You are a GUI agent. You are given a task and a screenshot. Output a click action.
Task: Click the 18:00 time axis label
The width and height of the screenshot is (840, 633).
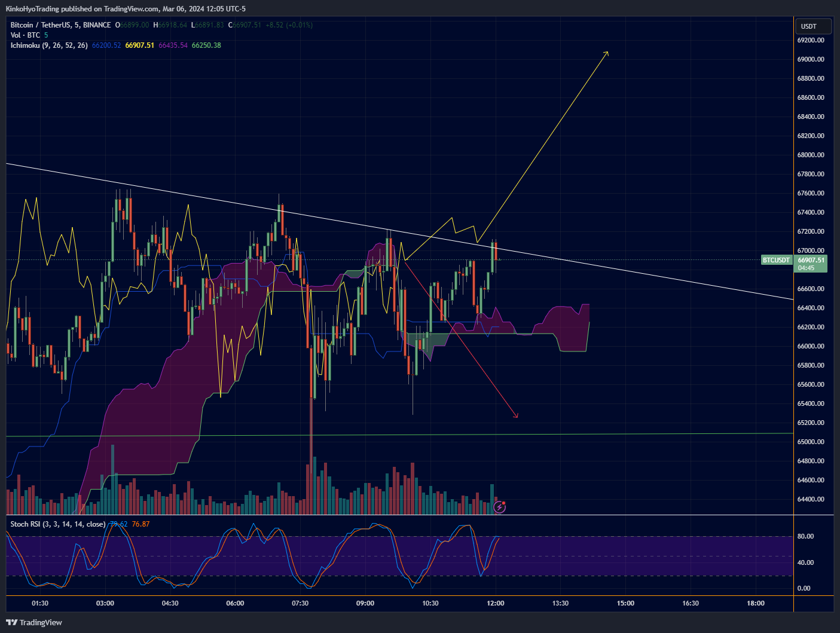[756, 603]
